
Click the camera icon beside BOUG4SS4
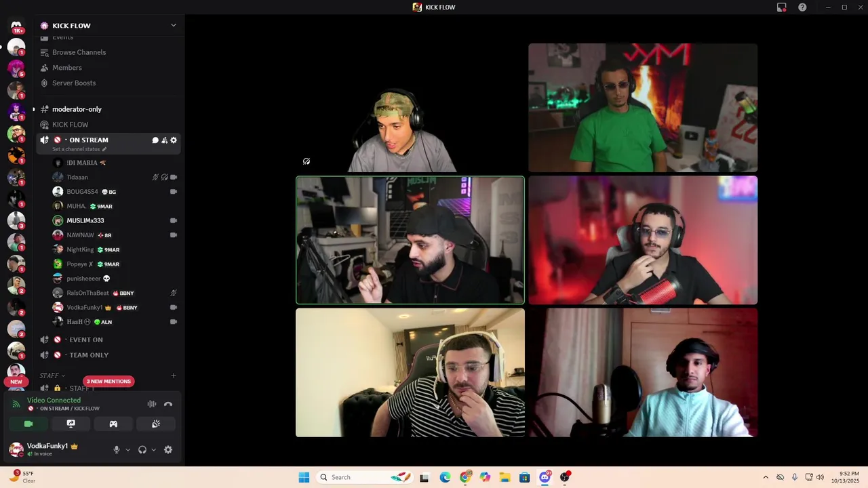click(174, 192)
